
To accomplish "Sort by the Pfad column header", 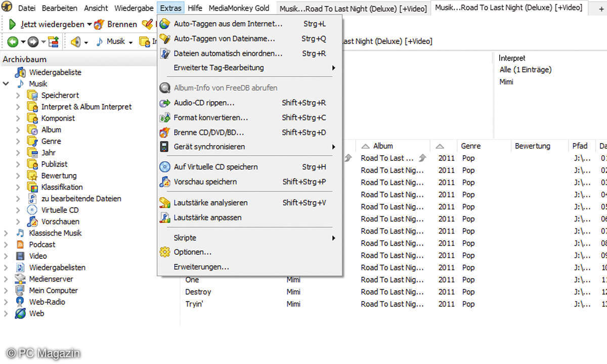I will pyautogui.click(x=581, y=146).
